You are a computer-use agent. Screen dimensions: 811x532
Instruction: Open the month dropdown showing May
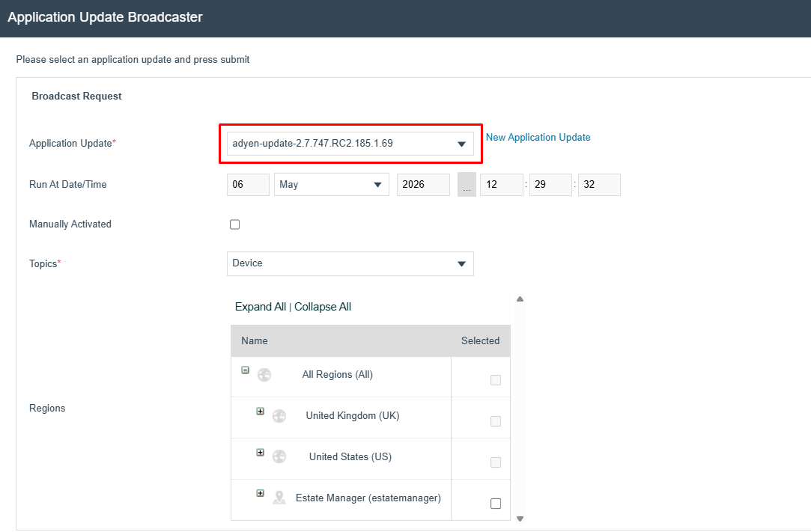pos(332,185)
